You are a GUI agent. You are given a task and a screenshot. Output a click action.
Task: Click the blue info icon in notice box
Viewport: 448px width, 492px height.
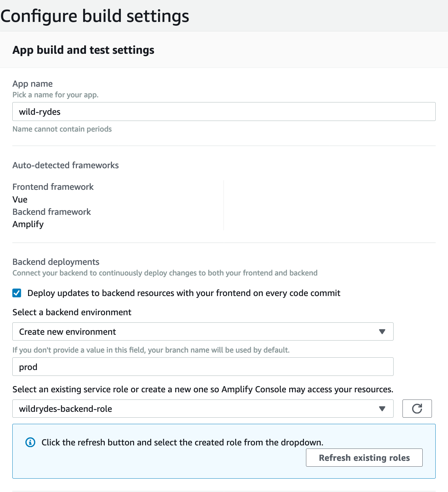30,442
